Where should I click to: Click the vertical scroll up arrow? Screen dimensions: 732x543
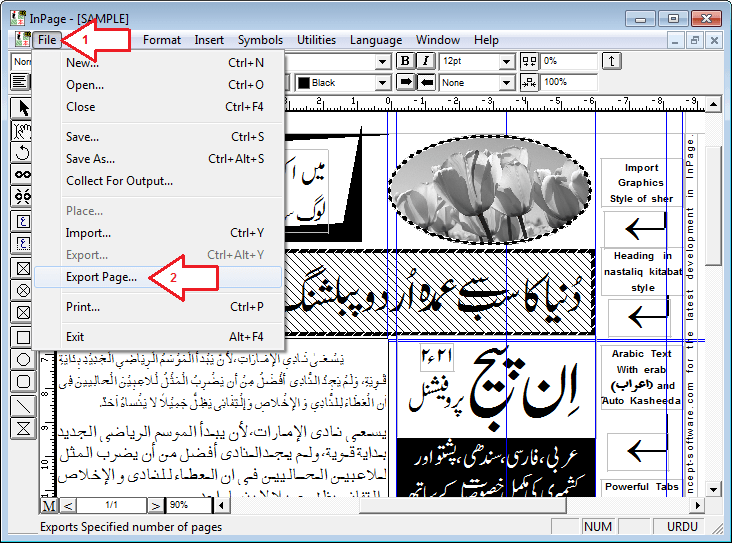[x=713, y=104]
